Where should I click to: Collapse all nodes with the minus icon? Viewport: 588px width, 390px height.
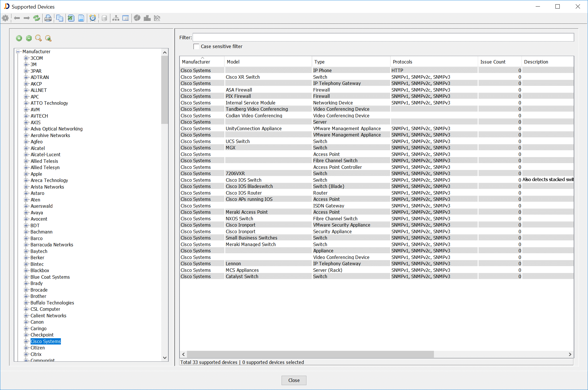coord(29,38)
